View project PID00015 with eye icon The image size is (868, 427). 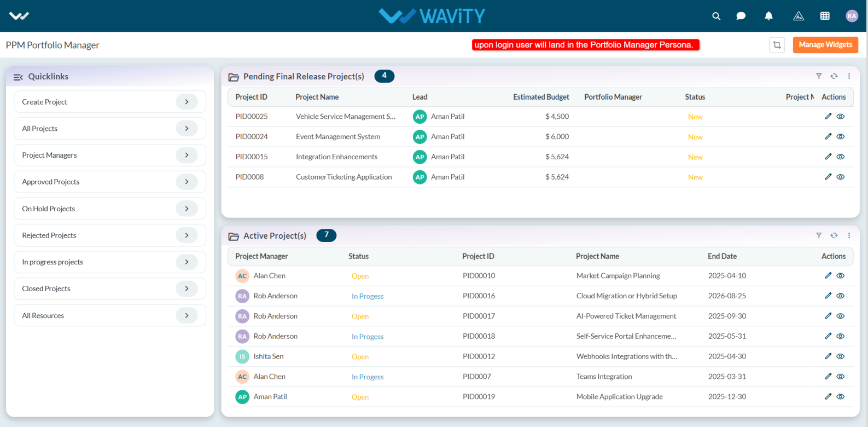(841, 157)
